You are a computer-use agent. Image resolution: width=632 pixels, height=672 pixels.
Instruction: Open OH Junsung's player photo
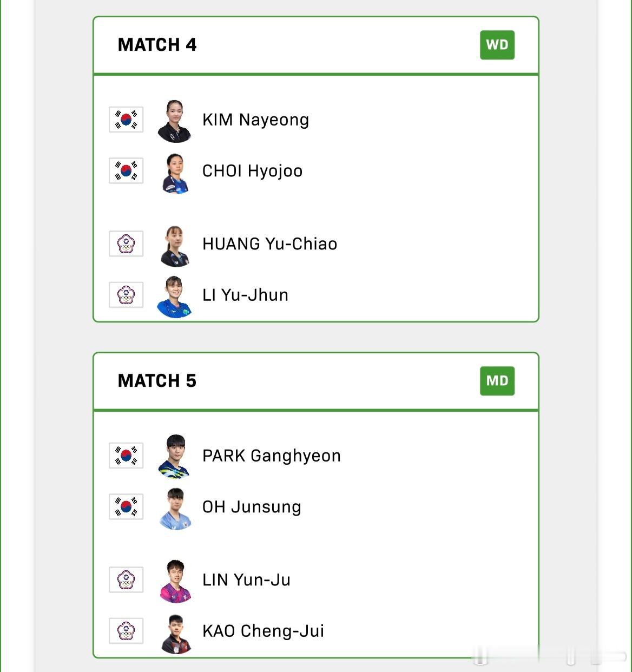click(x=175, y=509)
